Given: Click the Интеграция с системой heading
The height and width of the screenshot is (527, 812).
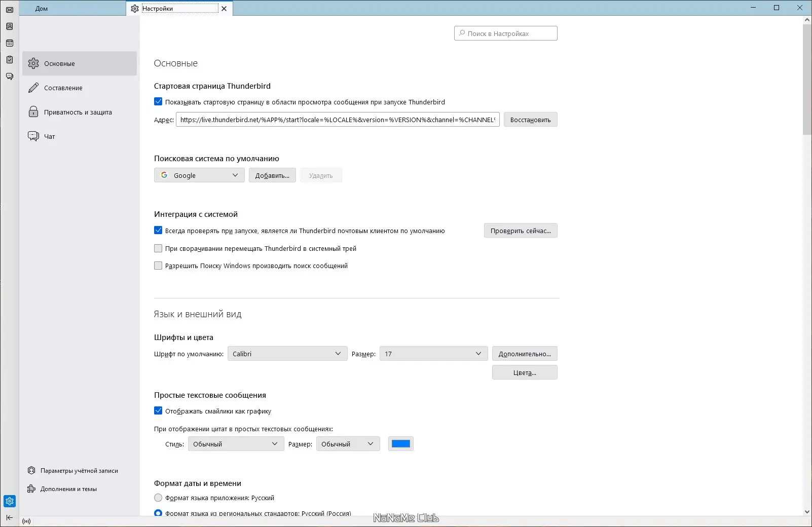Looking at the screenshot, I should (x=196, y=214).
